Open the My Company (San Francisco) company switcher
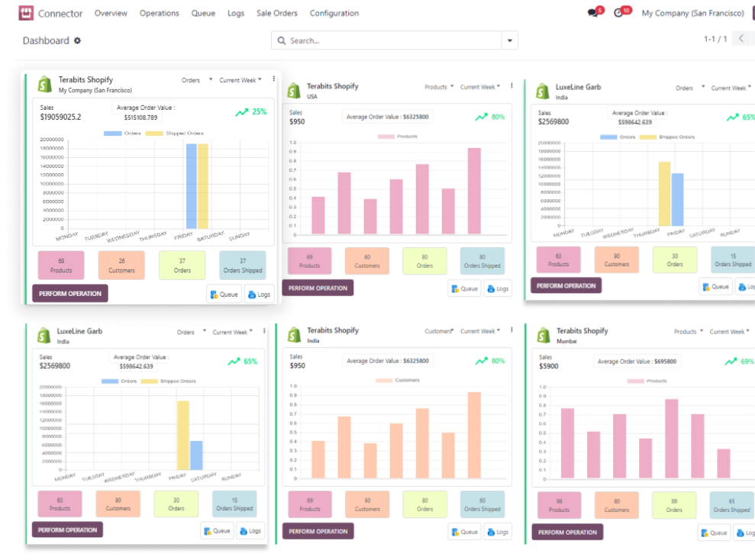This screenshot has height=560, width=755. coord(692,13)
